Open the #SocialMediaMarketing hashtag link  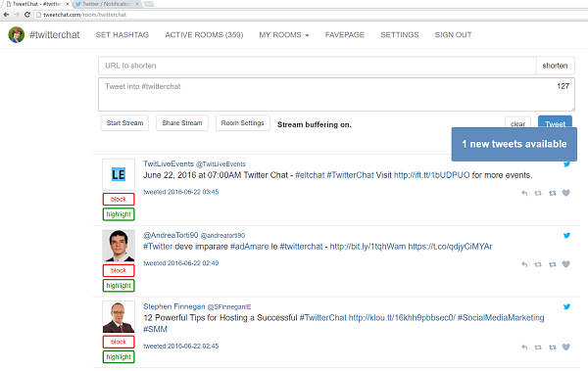[501, 317]
